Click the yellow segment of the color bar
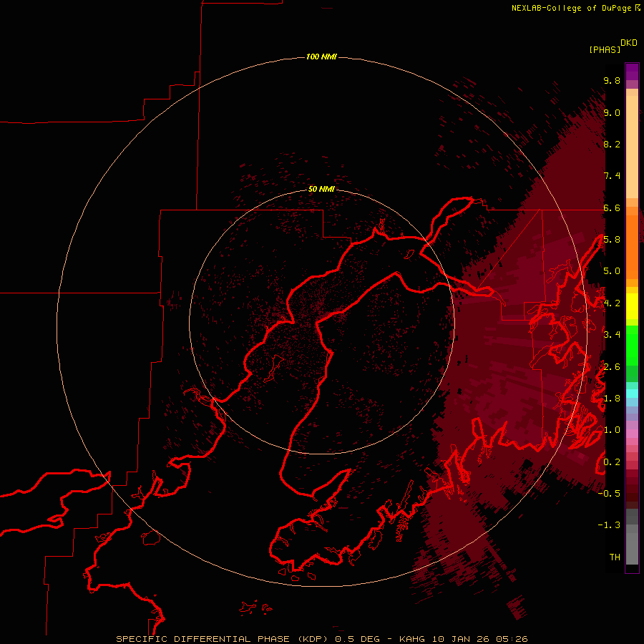Image resolution: width=644 pixels, height=644 pixels. pyautogui.click(x=632, y=306)
